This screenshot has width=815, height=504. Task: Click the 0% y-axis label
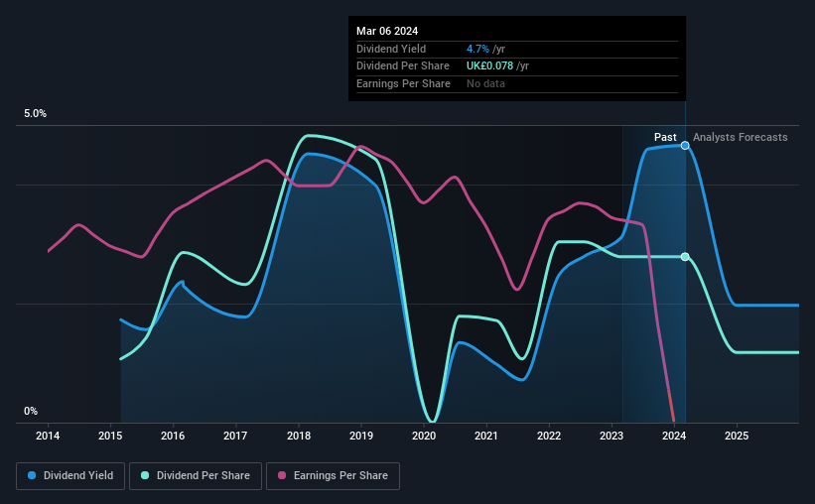[x=31, y=411]
